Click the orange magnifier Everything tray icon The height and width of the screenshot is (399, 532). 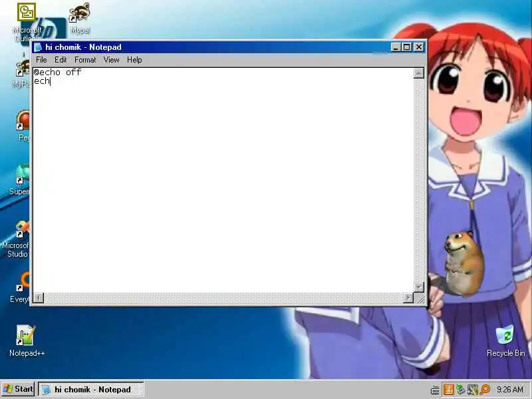point(485,390)
